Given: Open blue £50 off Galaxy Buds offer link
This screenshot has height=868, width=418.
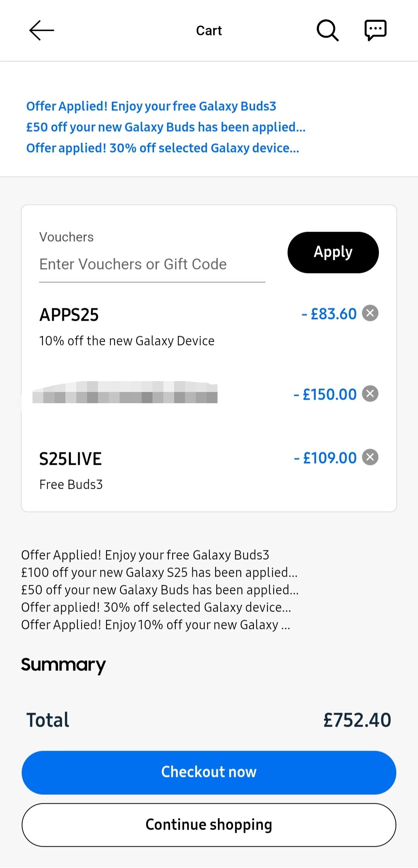Looking at the screenshot, I should pos(166,127).
